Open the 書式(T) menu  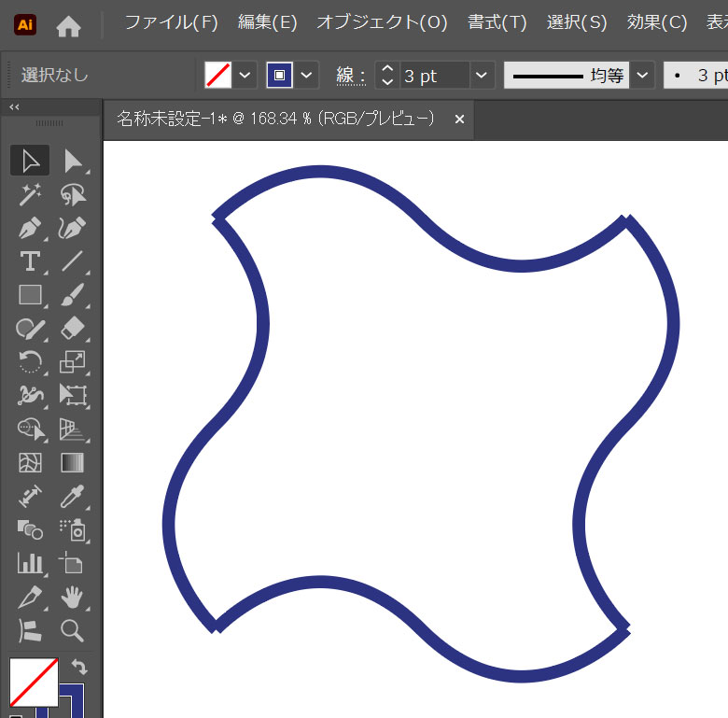tap(497, 22)
